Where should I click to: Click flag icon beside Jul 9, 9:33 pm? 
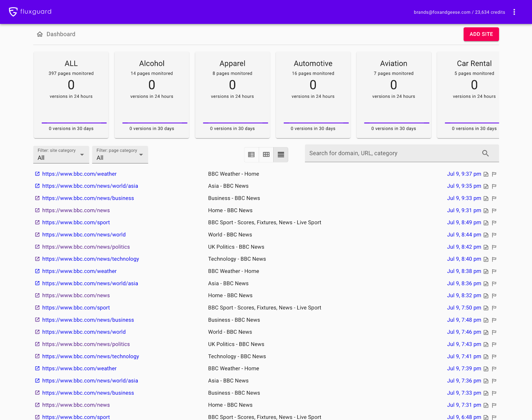[494, 199]
